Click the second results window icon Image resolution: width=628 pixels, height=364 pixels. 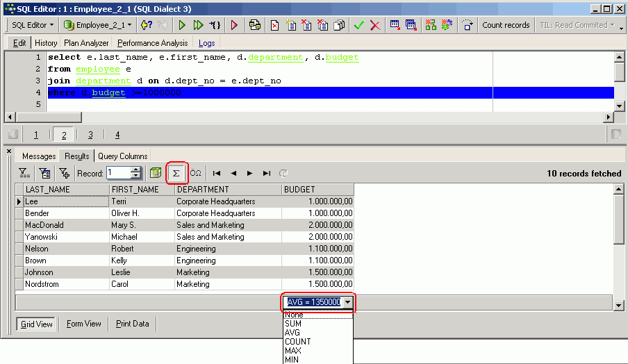point(411,25)
